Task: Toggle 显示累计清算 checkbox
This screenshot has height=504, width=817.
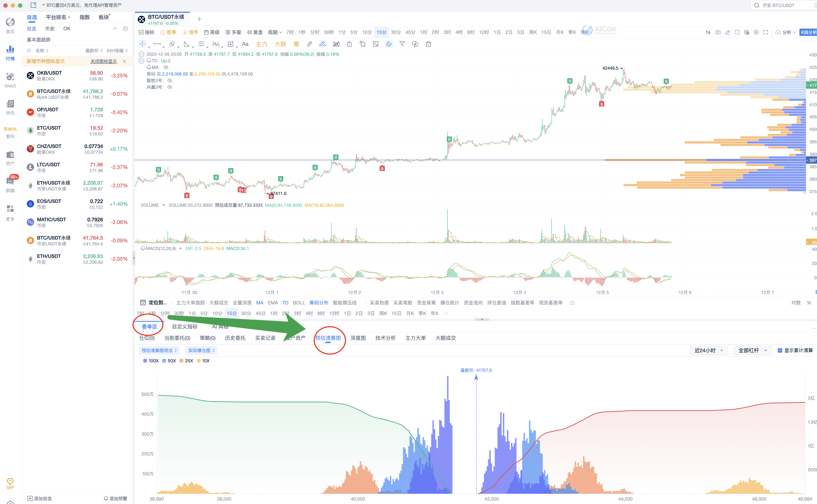Action: [x=780, y=350]
